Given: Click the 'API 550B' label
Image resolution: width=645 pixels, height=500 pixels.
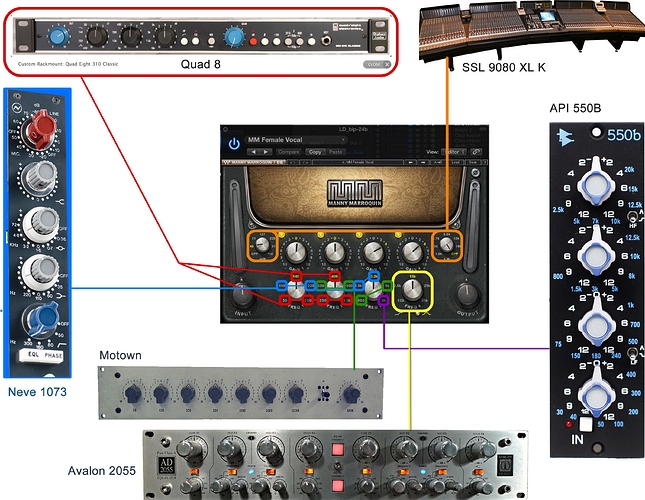Looking at the screenshot, I should point(575,108).
